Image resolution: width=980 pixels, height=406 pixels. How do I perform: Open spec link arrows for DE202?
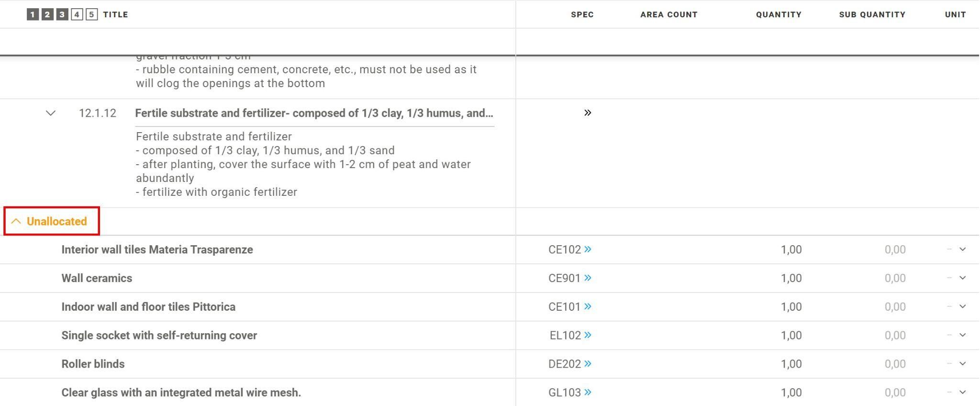coord(588,364)
